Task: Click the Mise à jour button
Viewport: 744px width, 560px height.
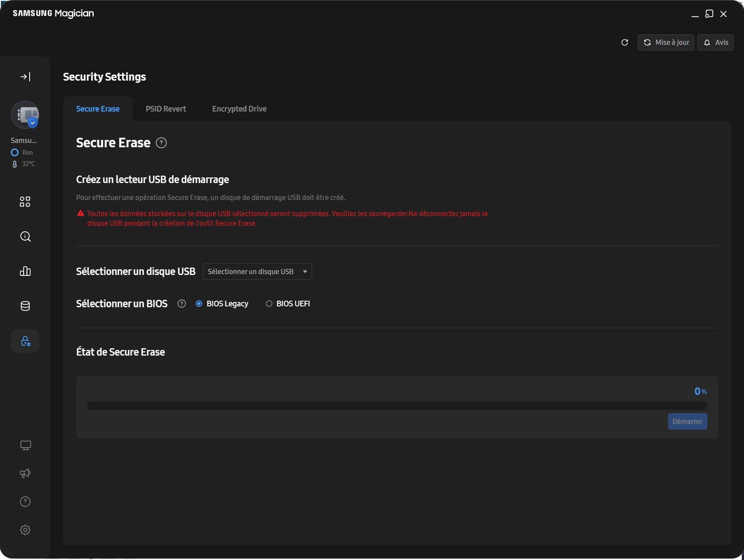Action: pyautogui.click(x=666, y=43)
